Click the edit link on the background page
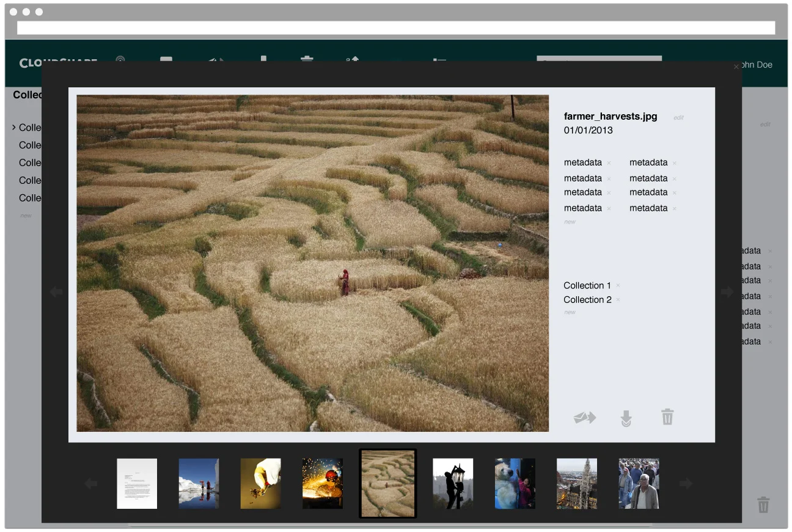Viewport: 792px width, 532px height. (x=765, y=124)
